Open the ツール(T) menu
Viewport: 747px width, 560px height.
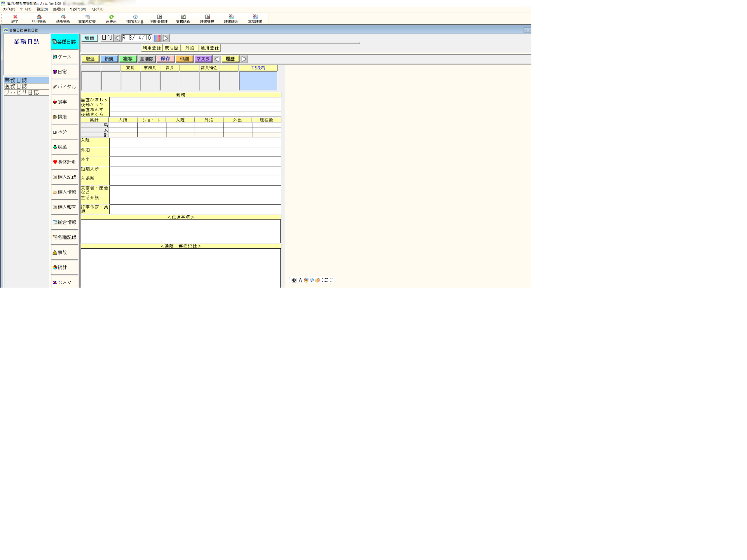(x=26, y=9)
